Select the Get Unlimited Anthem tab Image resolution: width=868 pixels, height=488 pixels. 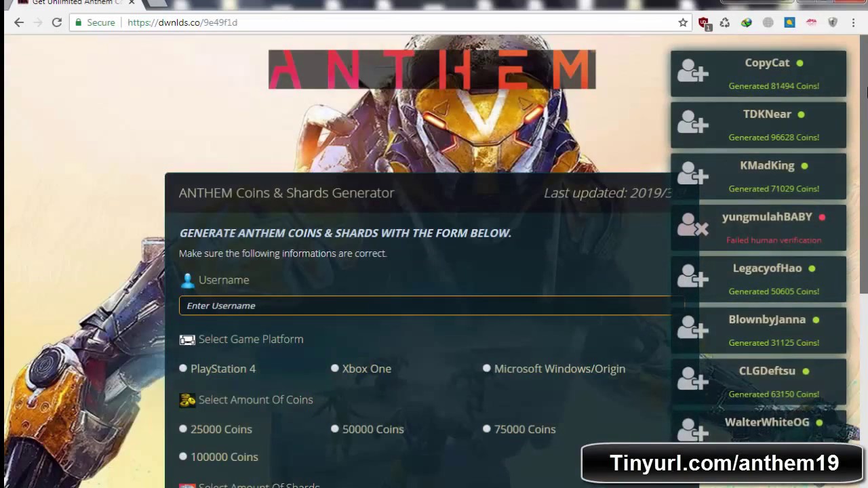pos(76,3)
